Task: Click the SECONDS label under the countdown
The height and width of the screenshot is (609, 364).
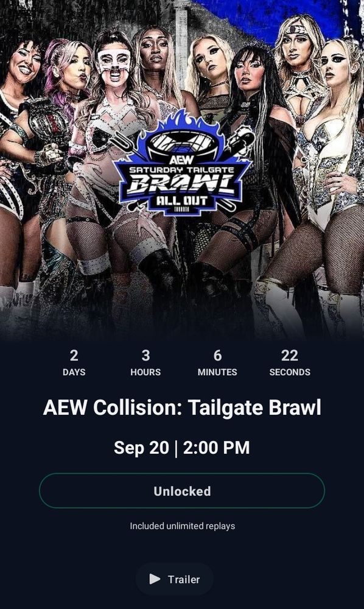Action: (290, 372)
